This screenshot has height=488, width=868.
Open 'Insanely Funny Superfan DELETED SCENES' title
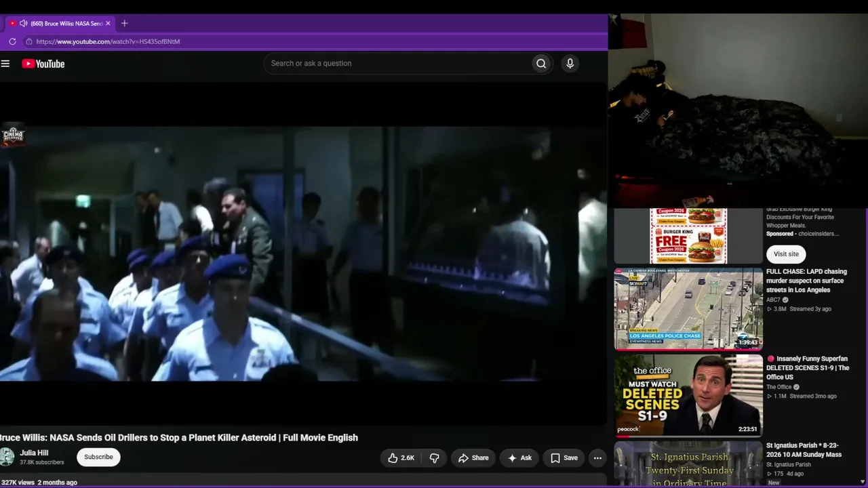[x=808, y=368]
